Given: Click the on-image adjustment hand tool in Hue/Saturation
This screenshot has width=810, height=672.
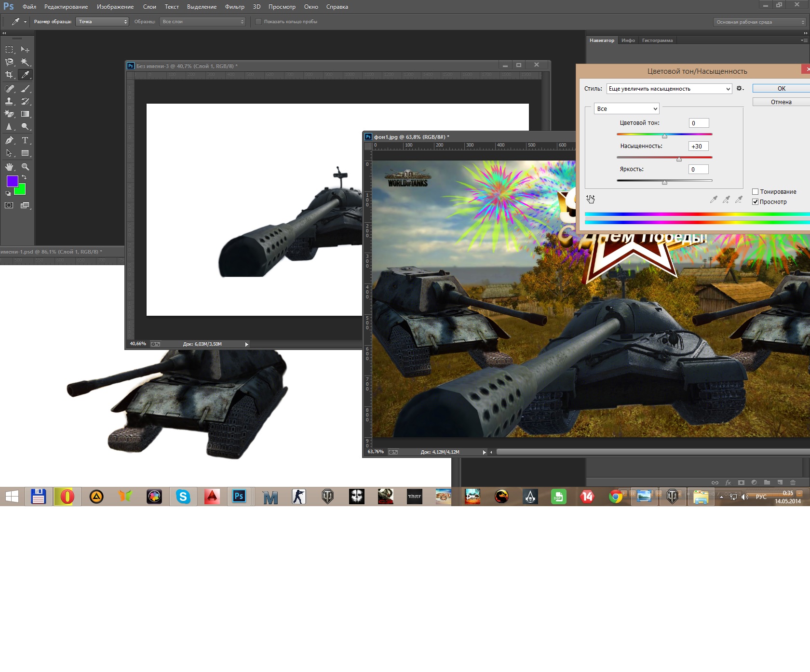Looking at the screenshot, I should [591, 199].
